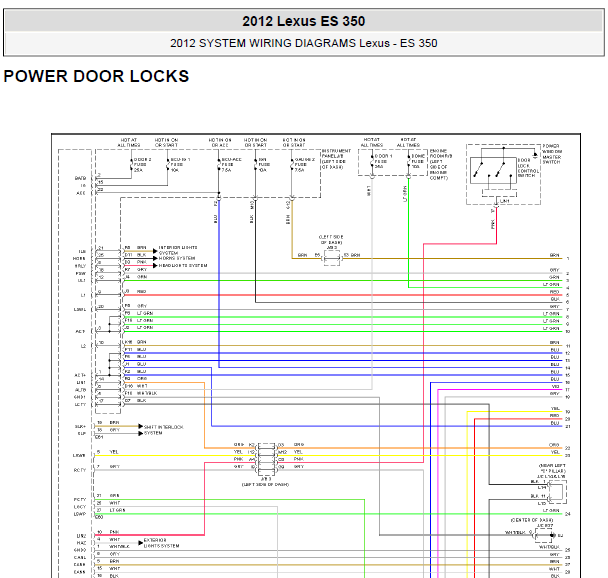Click the "POWER WINDOW MASTER SWITCH" label
608x578 pixels.
click(552, 154)
